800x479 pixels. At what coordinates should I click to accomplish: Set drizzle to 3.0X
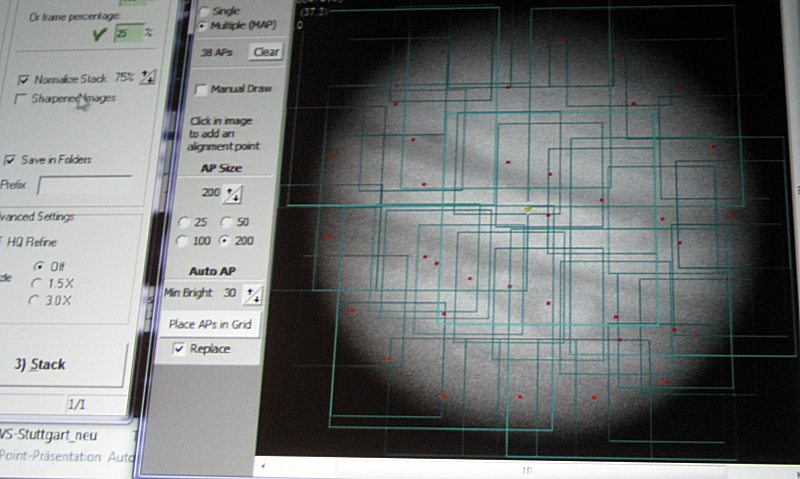tap(38, 299)
